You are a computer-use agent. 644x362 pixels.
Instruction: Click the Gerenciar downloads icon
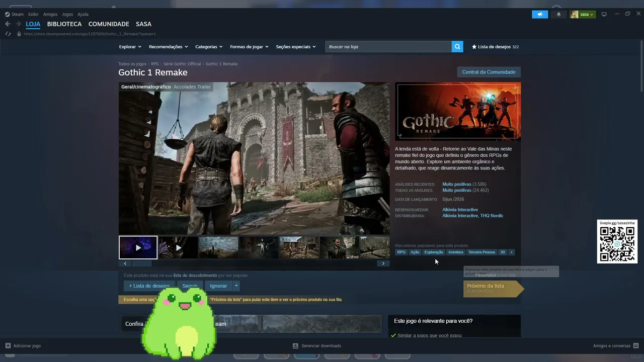pos(296,345)
